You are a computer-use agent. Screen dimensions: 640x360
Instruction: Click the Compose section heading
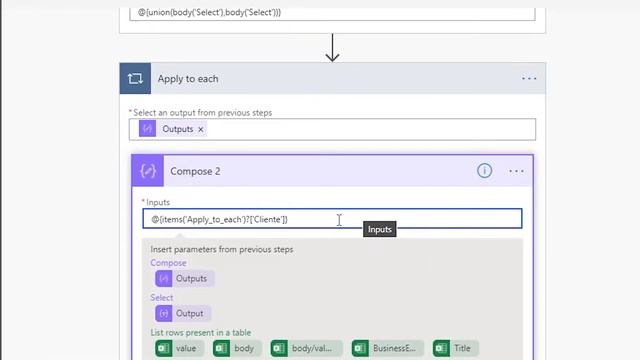(168, 263)
